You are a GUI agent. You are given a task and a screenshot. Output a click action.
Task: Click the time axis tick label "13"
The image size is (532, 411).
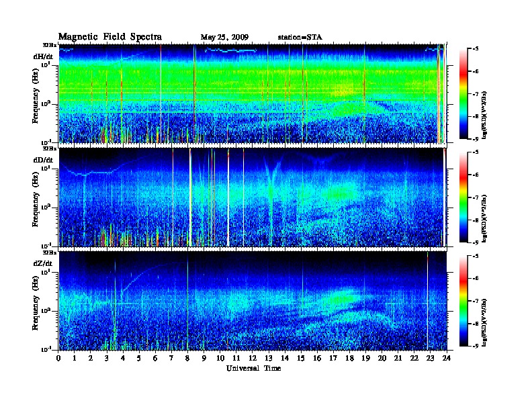(x=269, y=358)
